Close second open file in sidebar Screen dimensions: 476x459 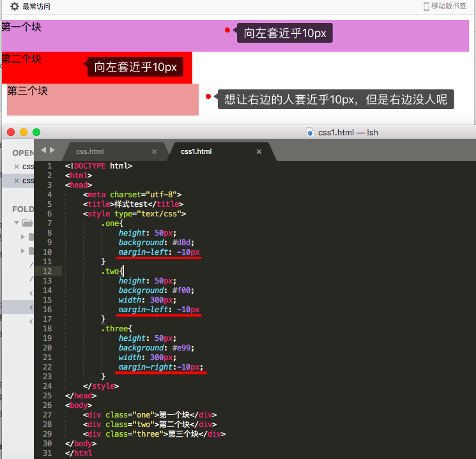pyautogui.click(x=17, y=181)
